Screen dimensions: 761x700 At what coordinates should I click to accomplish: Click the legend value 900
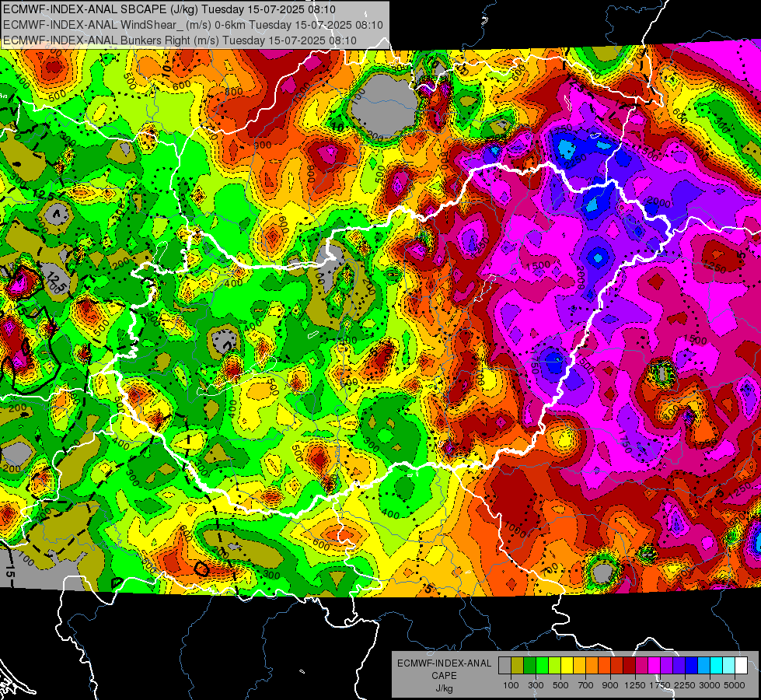point(610,685)
